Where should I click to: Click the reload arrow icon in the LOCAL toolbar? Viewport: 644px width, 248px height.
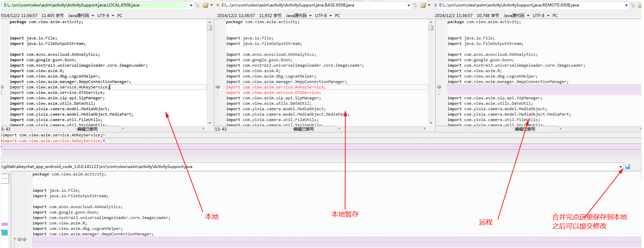(x=198, y=5)
